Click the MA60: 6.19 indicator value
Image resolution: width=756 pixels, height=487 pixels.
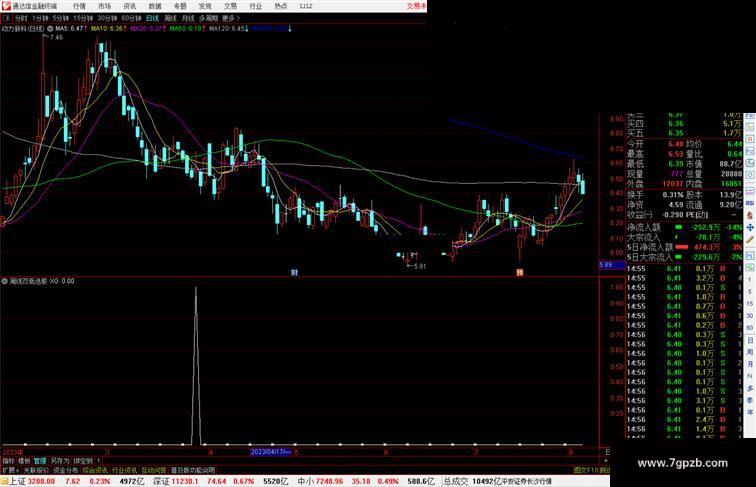[x=186, y=29]
